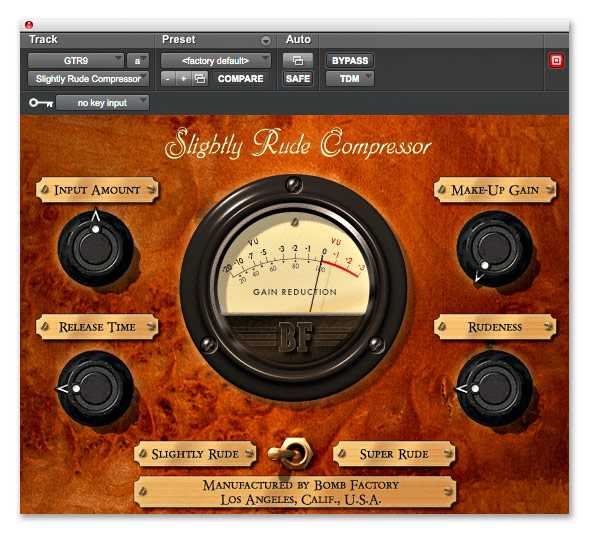This screenshot has height=534, width=589.
Task: Open the Slightly Rude Compressor plugin selector
Action: click(x=88, y=78)
